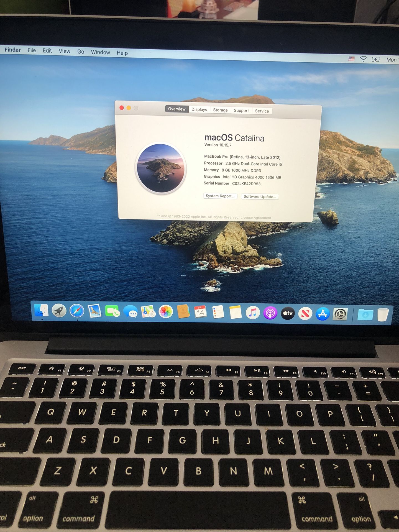Launch FaceTime from the Dock
Image resolution: width=399 pixels, height=532 pixels.
(x=112, y=311)
